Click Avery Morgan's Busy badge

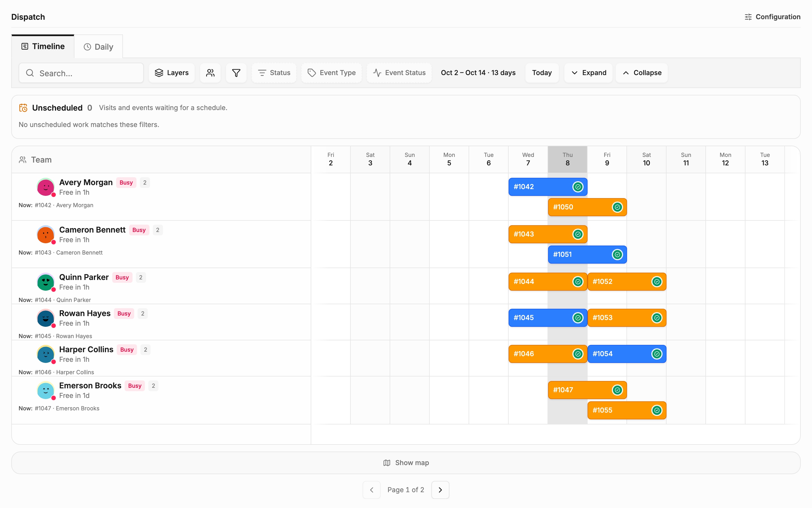[126, 182]
